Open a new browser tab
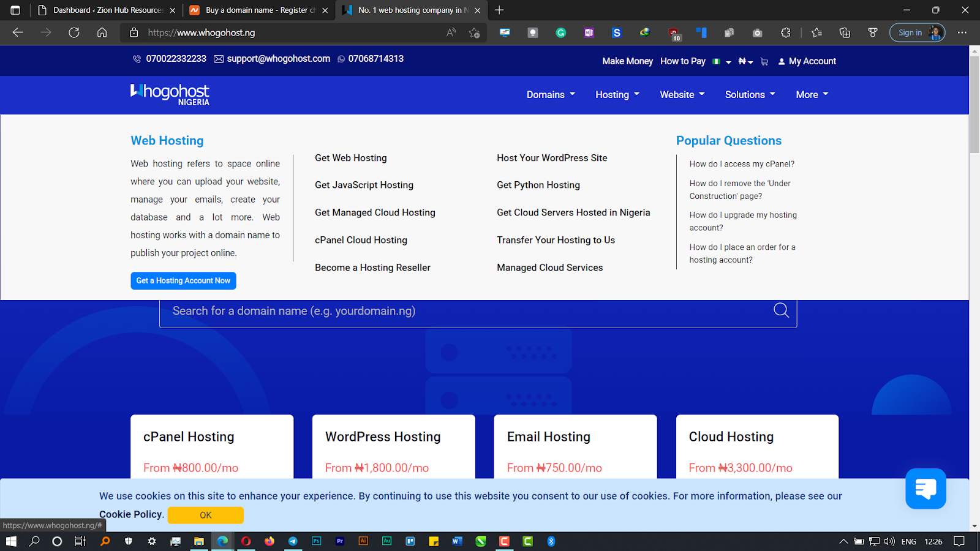 499,10
